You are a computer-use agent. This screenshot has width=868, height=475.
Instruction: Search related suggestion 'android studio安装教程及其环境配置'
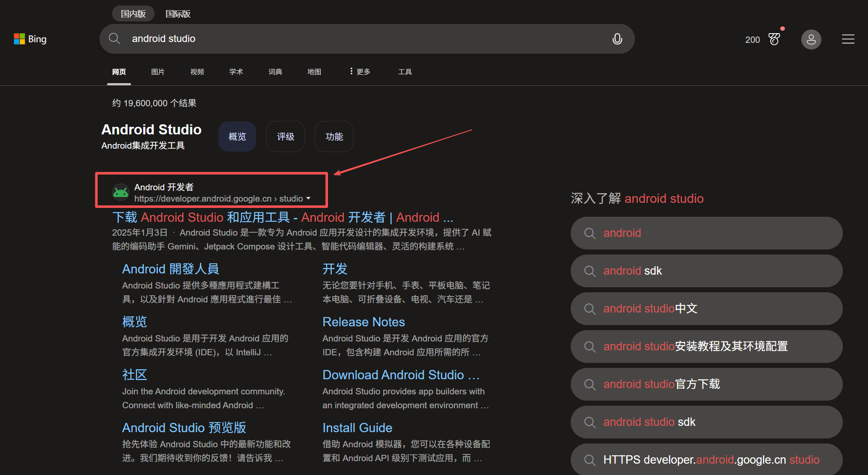tap(706, 346)
